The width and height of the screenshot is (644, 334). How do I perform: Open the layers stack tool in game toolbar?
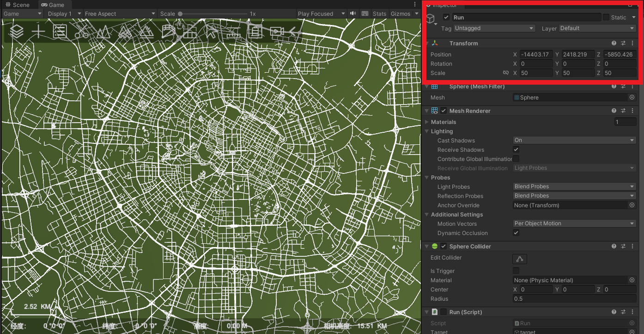click(17, 31)
